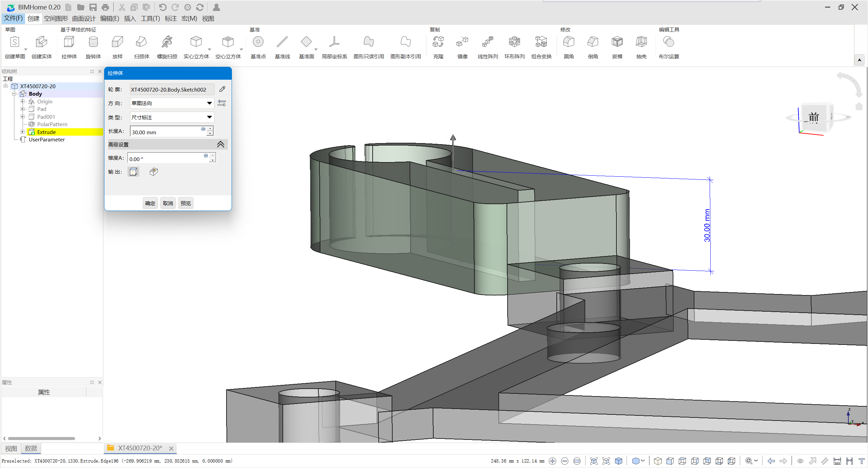Click the edit pencil next to 轮廓 field
868x468 pixels.
pyautogui.click(x=222, y=89)
